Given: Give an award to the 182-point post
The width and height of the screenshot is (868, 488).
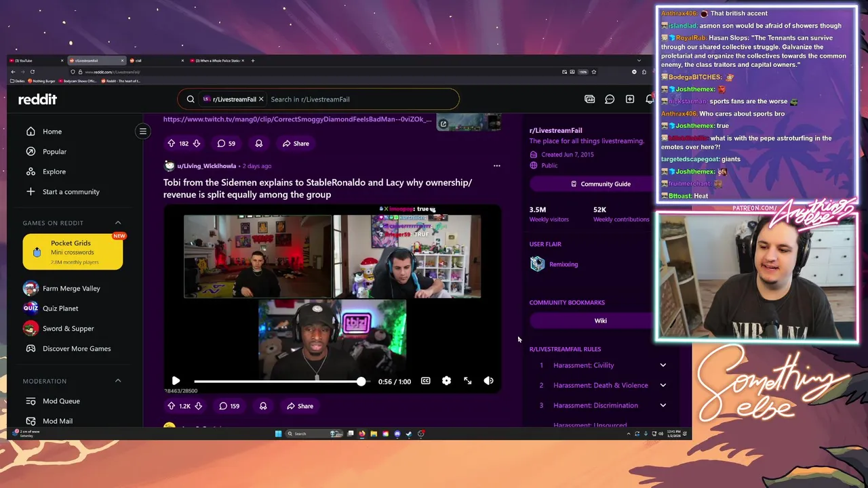Looking at the screenshot, I should click(258, 144).
